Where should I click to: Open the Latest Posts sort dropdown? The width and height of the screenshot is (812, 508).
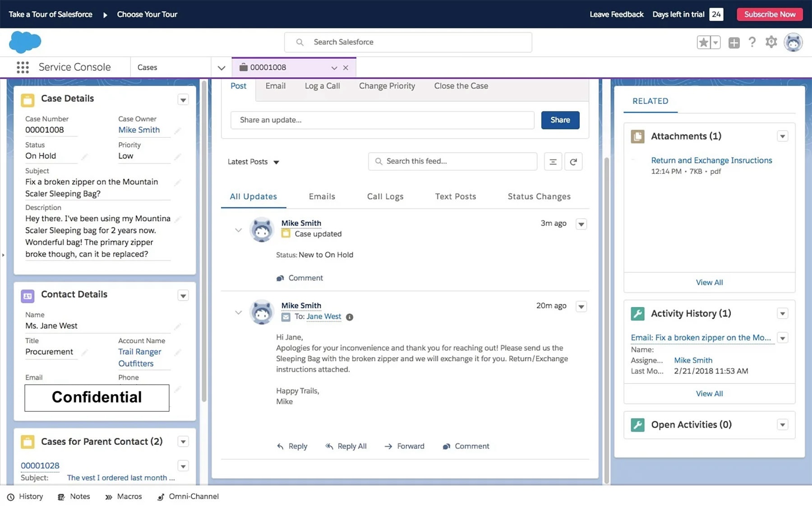coord(254,162)
